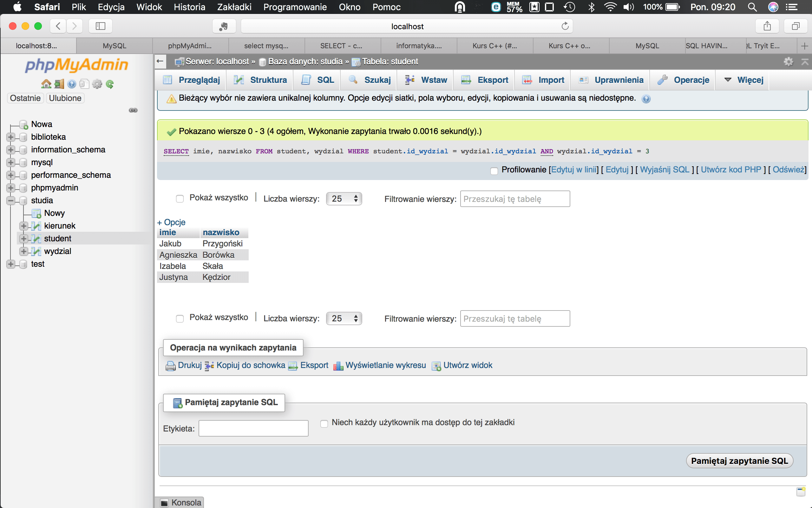Check 'Niech każdy użytkownik ma dostęp' checkbox
812x508 pixels.
coord(324,423)
